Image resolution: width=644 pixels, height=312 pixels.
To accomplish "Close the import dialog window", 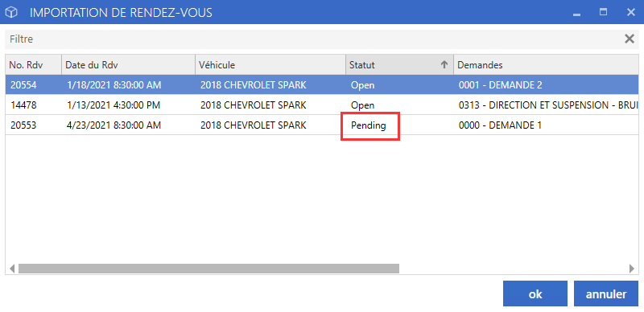I will click(x=631, y=12).
